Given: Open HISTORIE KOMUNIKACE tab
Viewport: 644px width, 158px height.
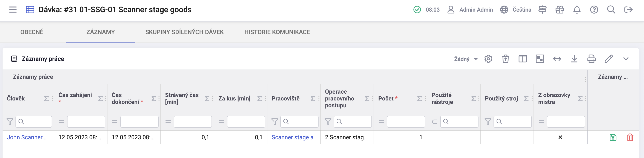Looking at the screenshot, I should coord(277,32).
